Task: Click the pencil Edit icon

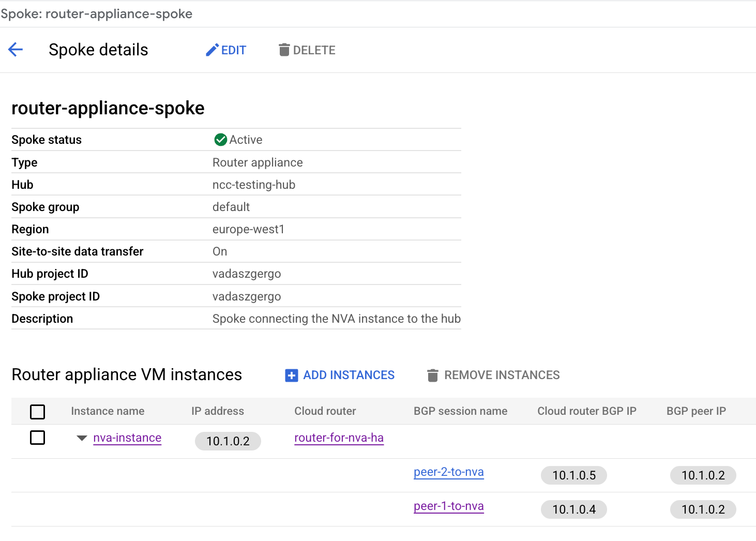Action: (x=212, y=50)
